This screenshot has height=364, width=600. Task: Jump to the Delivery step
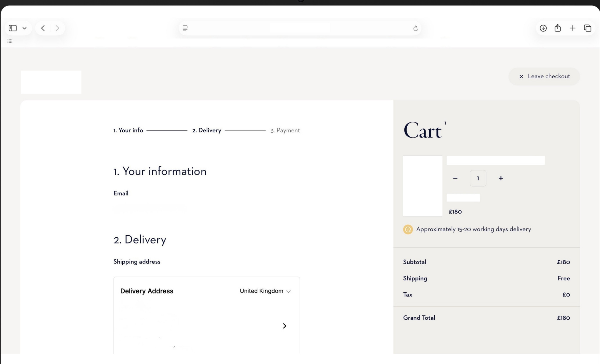(x=207, y=130)
